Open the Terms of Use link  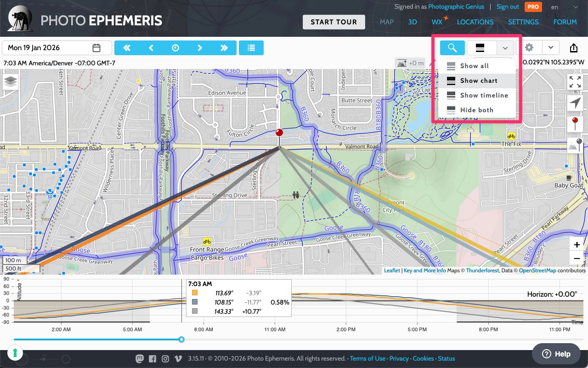367,359
